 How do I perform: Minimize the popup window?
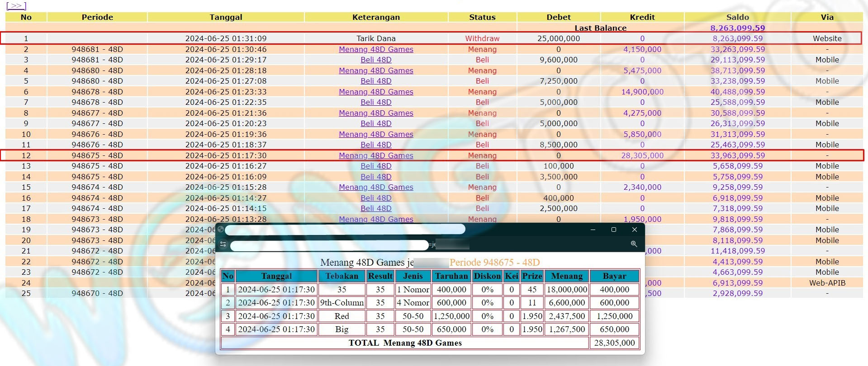pyautogui.click(x=593, y=230)
